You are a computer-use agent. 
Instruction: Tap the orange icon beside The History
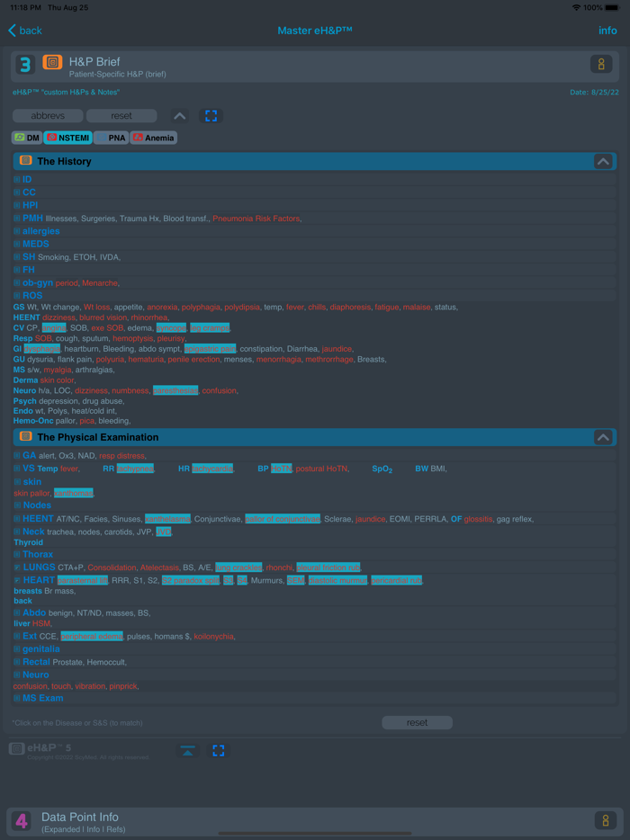point(25,161)
